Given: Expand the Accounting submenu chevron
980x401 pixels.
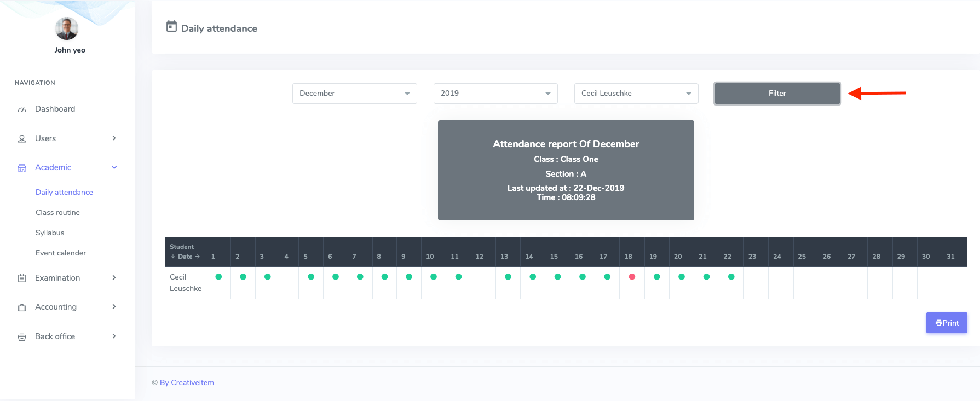Looking at the screenshot, I should 114,306.
